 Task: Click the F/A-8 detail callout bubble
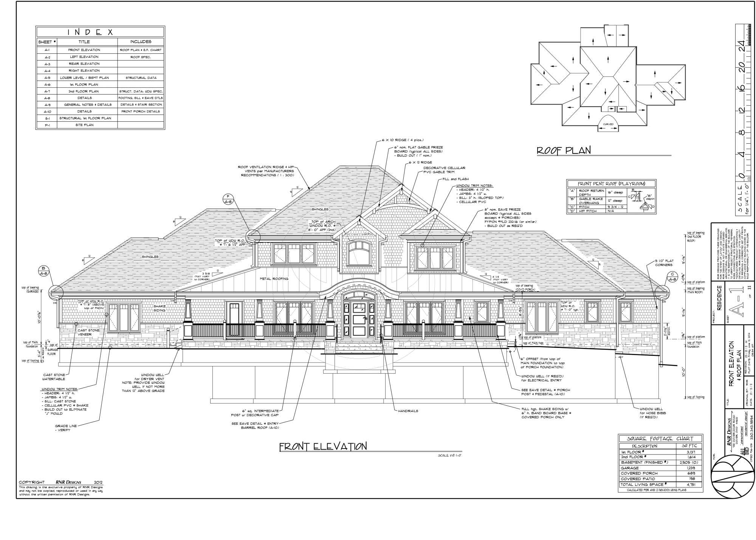pyautogui.click(x=228, y=199)
